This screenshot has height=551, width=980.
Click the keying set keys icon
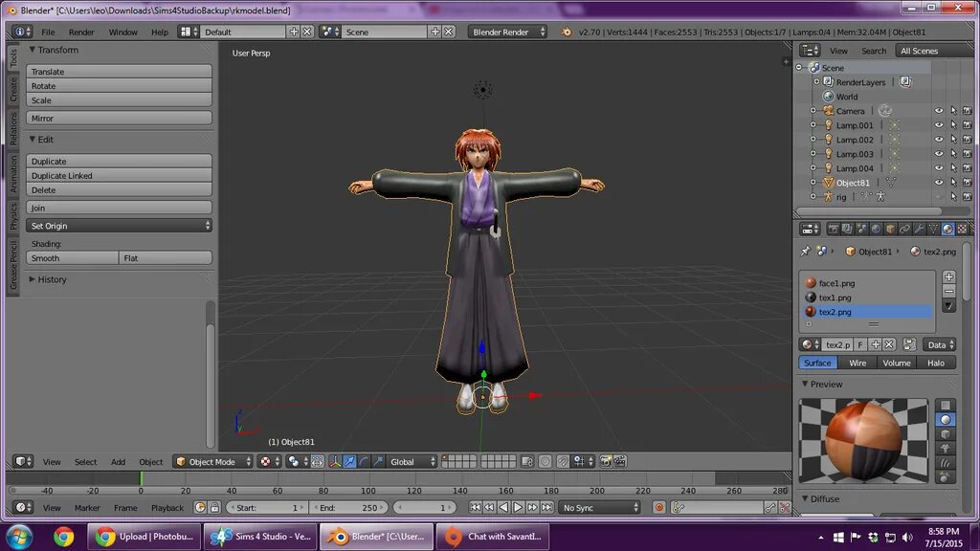click(x=679, y=508)
